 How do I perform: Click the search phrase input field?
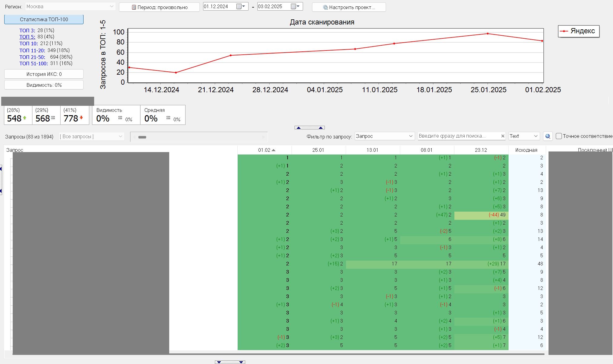click(457, 136)
